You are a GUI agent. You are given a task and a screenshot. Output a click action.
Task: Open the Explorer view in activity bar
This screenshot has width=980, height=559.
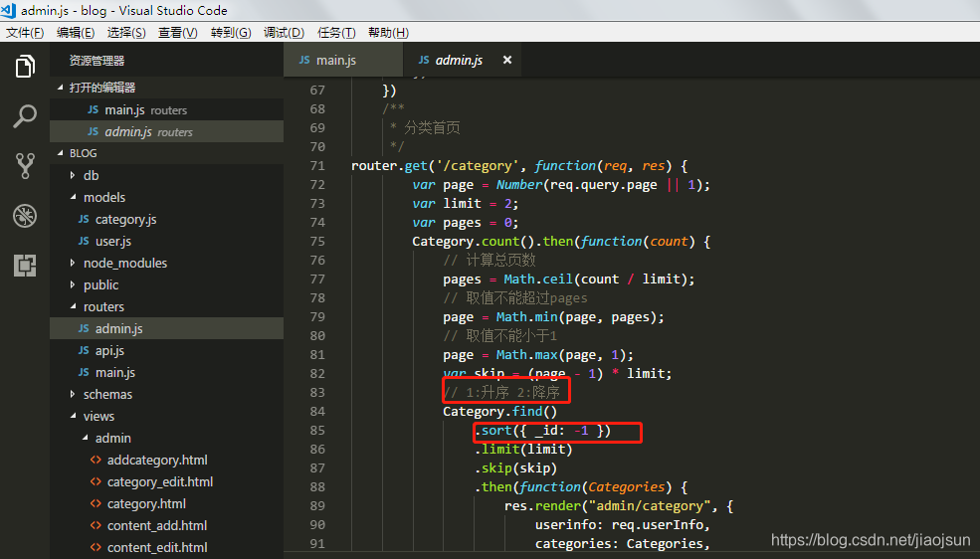coord(25,67)
